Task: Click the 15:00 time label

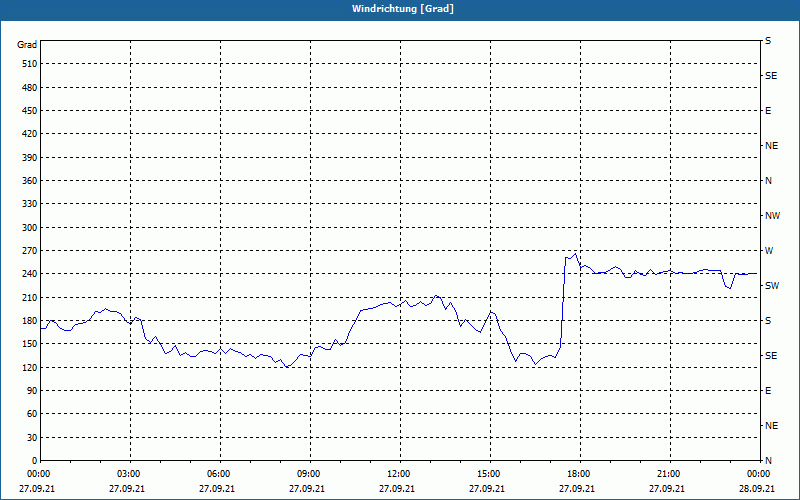Action: coord(490,474)
